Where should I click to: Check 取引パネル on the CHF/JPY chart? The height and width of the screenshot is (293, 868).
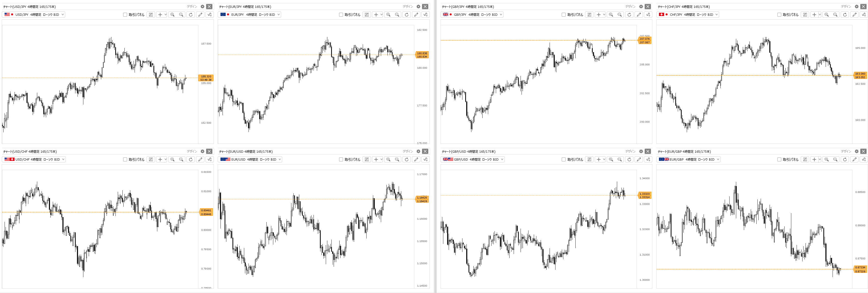coord(779,15)
